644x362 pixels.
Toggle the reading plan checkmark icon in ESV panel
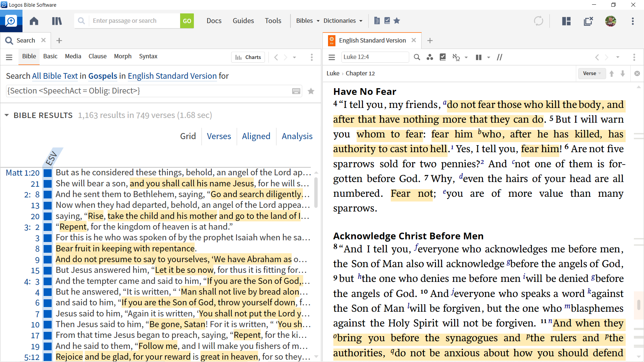pos(443,57)
